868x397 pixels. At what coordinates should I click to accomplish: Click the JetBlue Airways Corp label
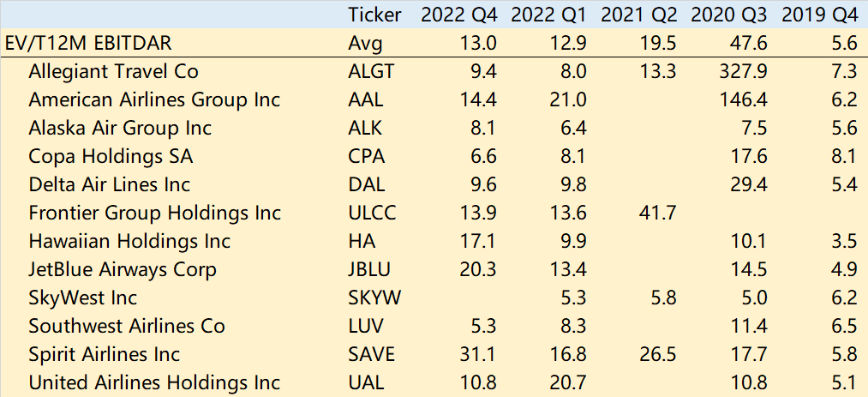click(x=123, y=269)
